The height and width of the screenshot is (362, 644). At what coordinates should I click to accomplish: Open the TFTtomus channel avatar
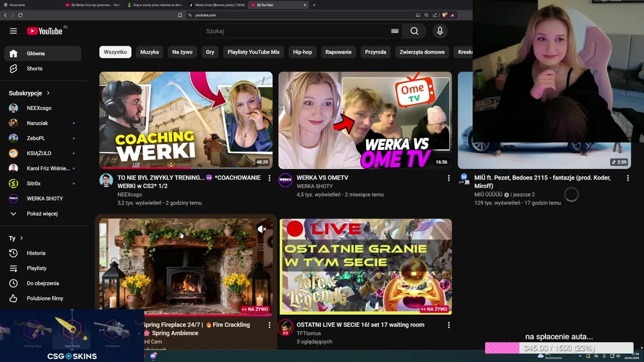(x=285, y=328)
